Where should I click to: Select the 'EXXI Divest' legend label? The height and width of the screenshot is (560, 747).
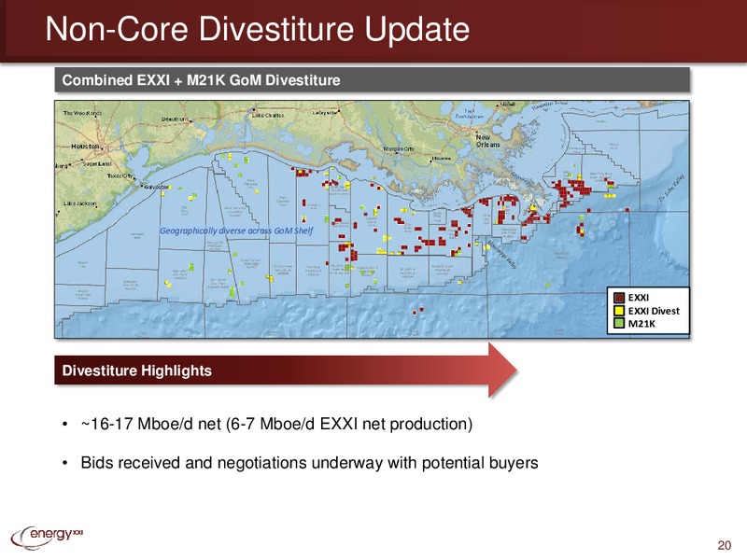pos(654,311)
